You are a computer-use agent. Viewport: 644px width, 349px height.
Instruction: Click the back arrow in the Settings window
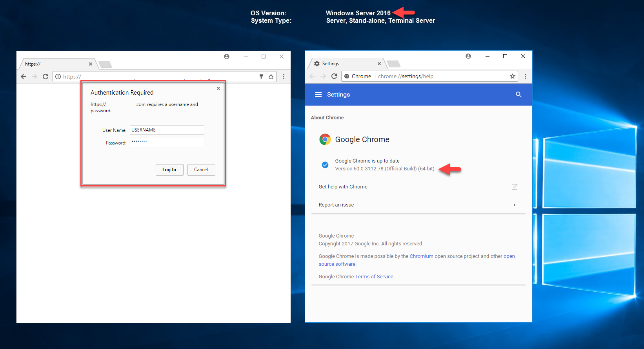[x=312, y=76]
